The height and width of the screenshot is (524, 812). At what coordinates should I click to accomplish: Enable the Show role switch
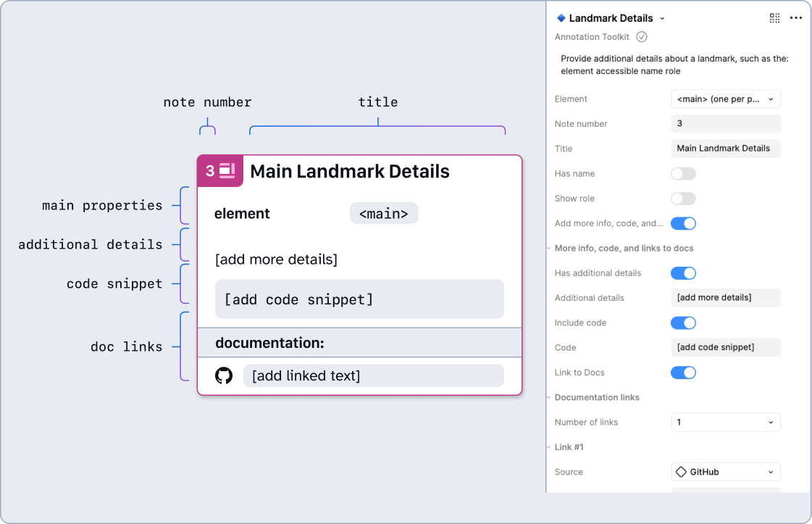(683, 199)
